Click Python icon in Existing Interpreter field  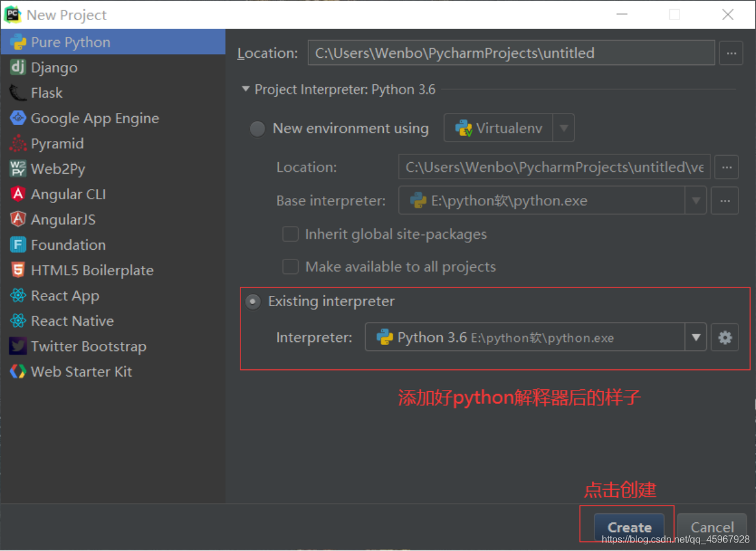(x=384, y=338)
